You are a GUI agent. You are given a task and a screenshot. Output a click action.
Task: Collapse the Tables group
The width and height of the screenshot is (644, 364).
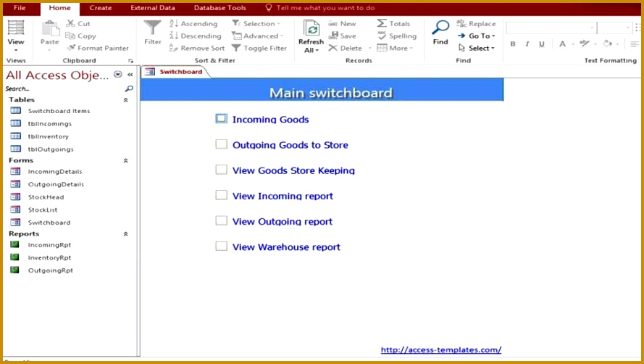click(x=125, y=100)
